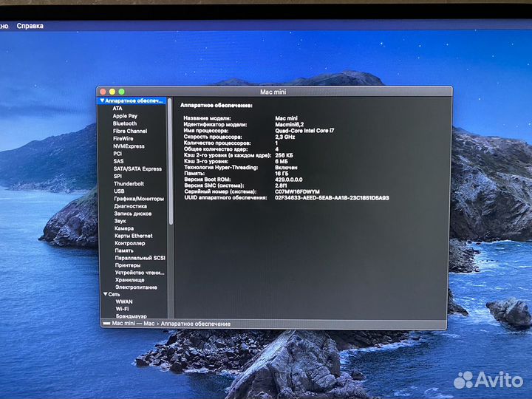Click the 2,3 GHz processor speed value

285,137
